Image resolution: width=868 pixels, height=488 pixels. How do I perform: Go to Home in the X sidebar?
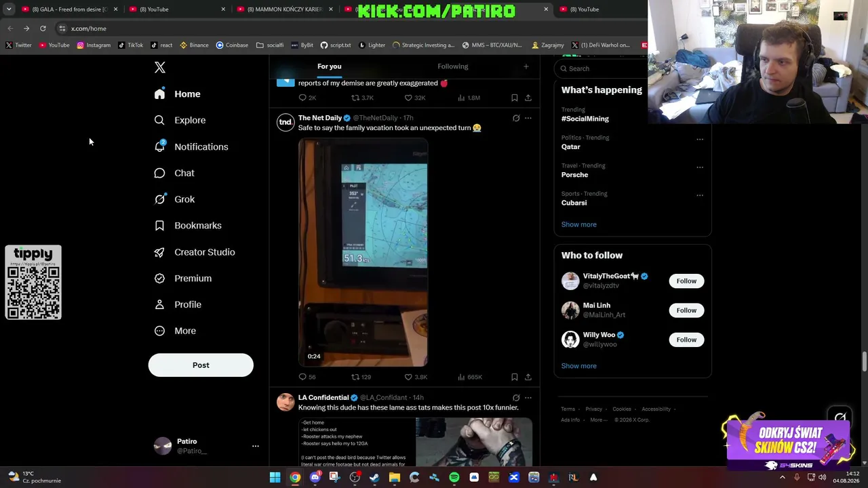coord(177,94)
